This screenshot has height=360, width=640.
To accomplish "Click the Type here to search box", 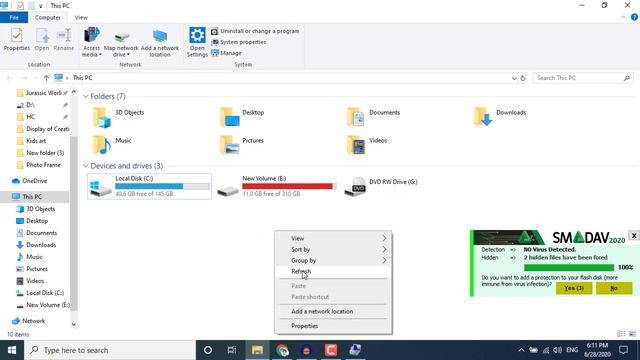I will click(x=110, y=350).
